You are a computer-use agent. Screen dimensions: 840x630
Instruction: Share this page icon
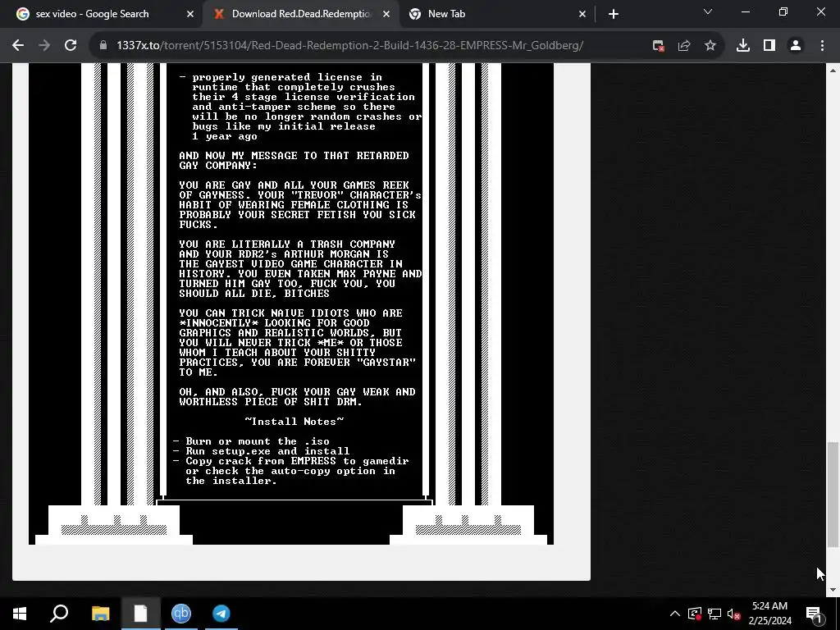[x=684, y=46]
